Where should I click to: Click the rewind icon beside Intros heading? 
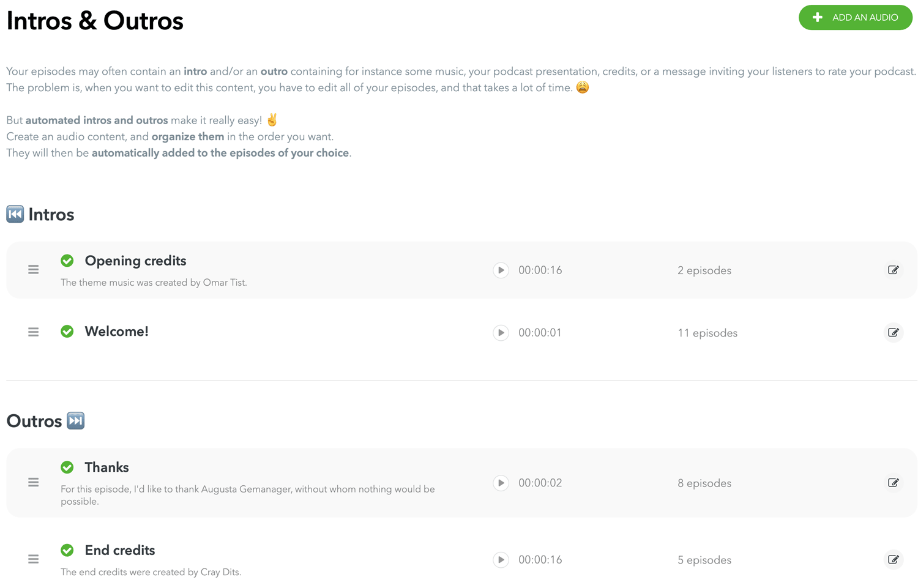click(x=15, y=214)
